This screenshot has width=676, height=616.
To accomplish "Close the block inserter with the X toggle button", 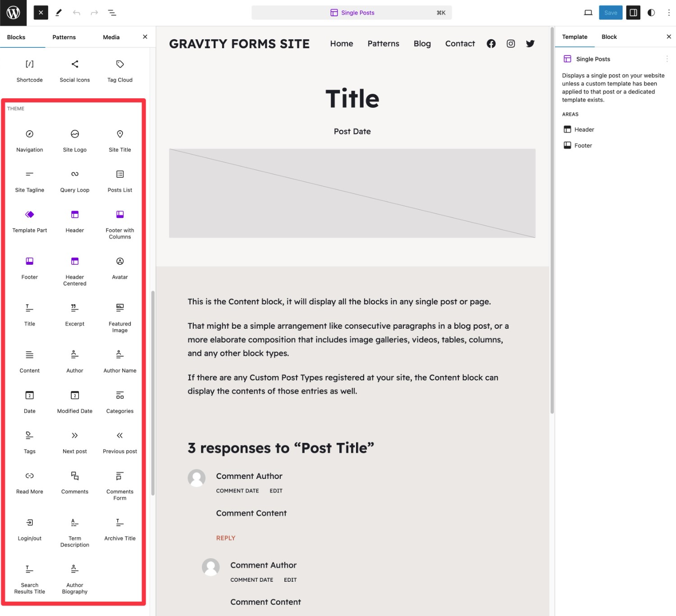I will [41, 13].
